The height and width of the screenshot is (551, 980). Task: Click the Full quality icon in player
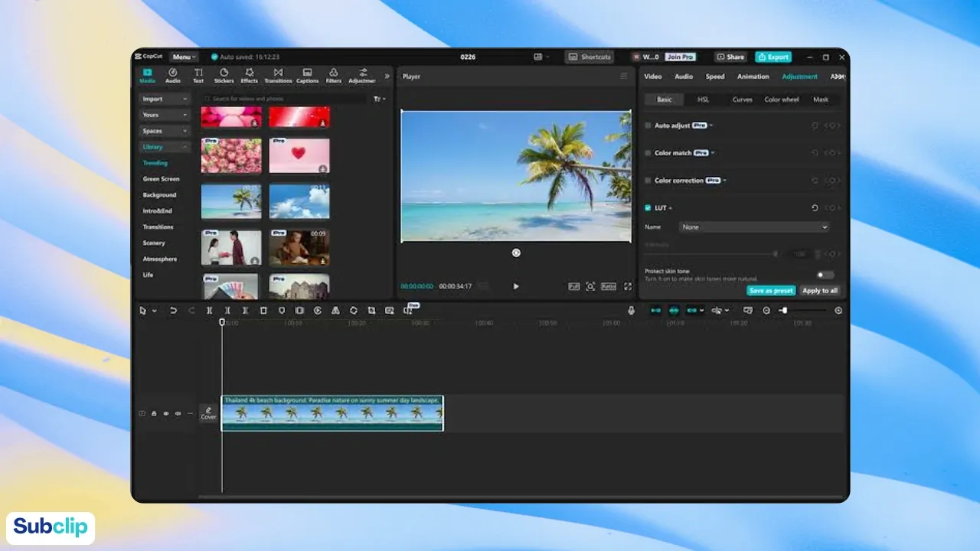pyautogui.click(x=573, y=286)
